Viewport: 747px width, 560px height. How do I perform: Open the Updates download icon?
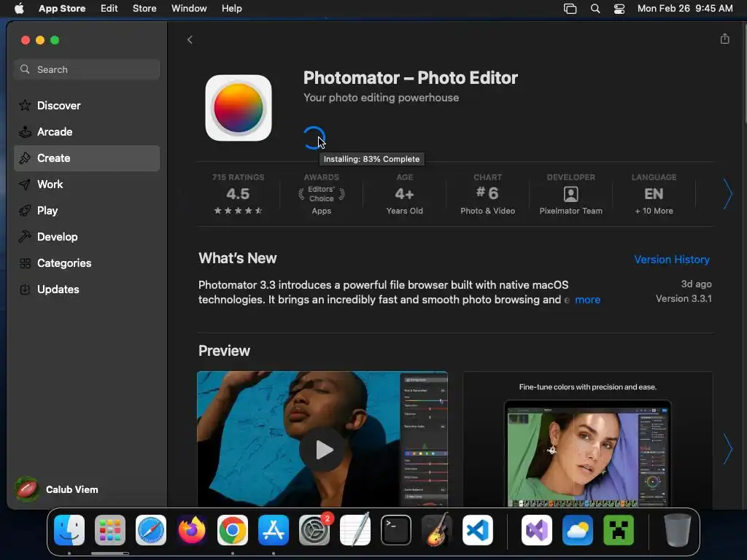click(x=25, y=289)
